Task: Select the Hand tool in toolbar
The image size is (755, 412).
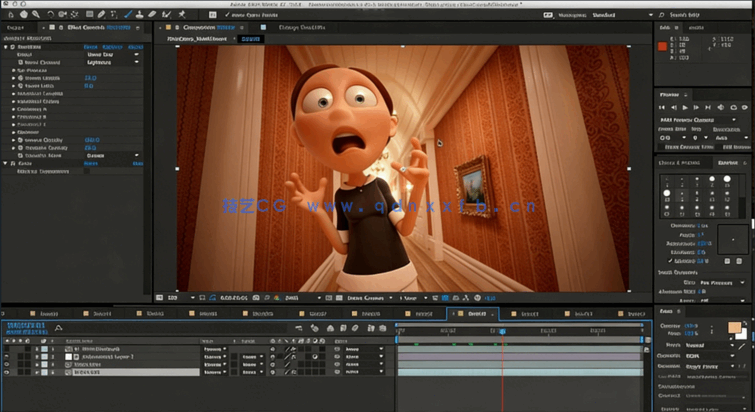Action: pos(22,15)
